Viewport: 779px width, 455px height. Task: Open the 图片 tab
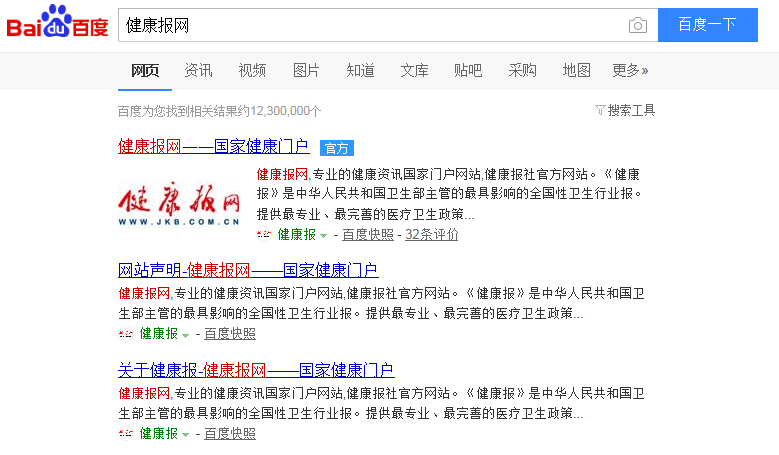click(306, 71)
